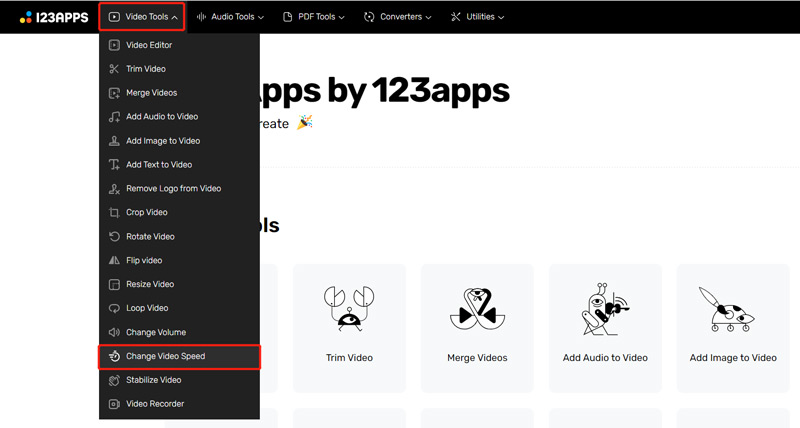
Task: Click the Remove Logo from Video icon
Action: 114,189
